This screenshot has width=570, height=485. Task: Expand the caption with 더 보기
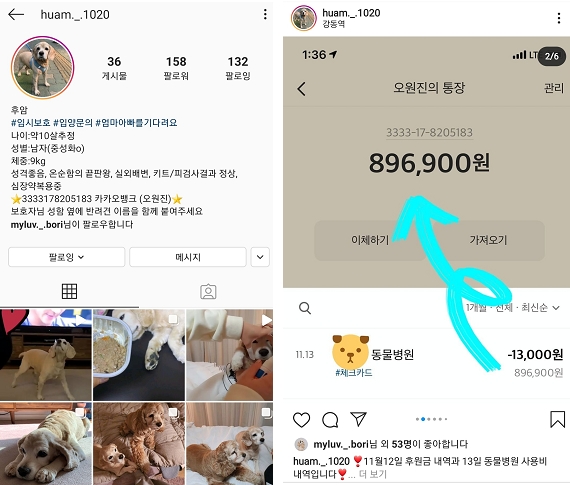pyautogui.click(x=373, y=474)
